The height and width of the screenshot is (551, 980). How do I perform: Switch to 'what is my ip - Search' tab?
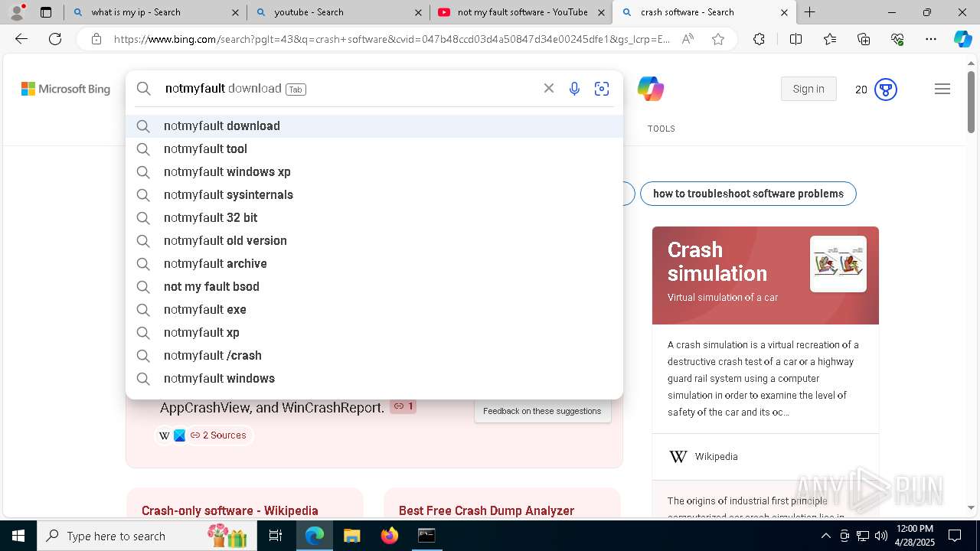click(x=155, y=12)
